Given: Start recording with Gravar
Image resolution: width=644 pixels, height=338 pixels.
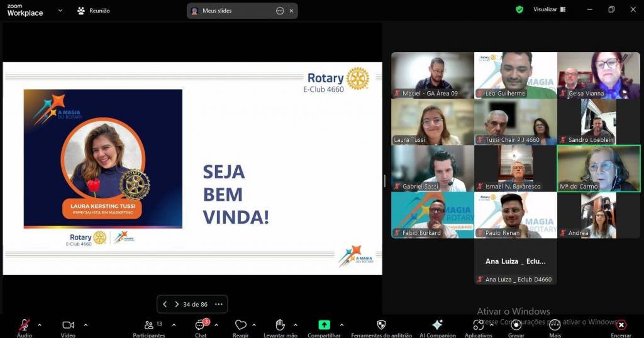Looking at the screenshot, I should point(516,325).
